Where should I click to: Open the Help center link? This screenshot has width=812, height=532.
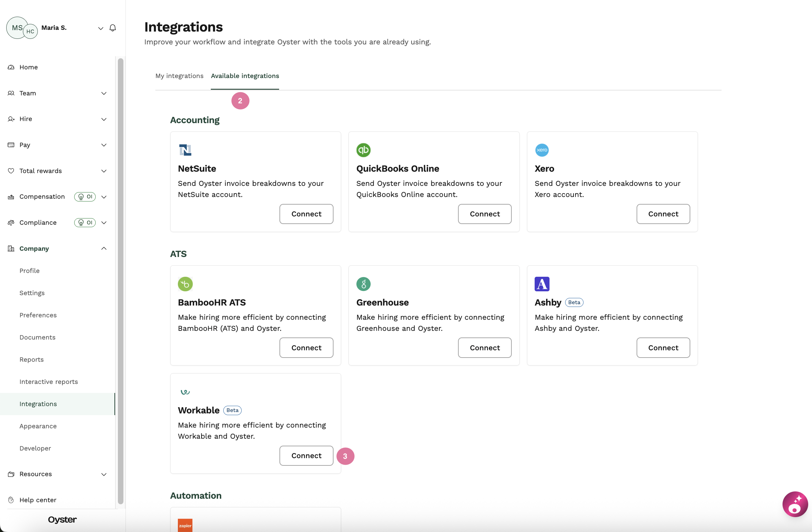(38, 500)
